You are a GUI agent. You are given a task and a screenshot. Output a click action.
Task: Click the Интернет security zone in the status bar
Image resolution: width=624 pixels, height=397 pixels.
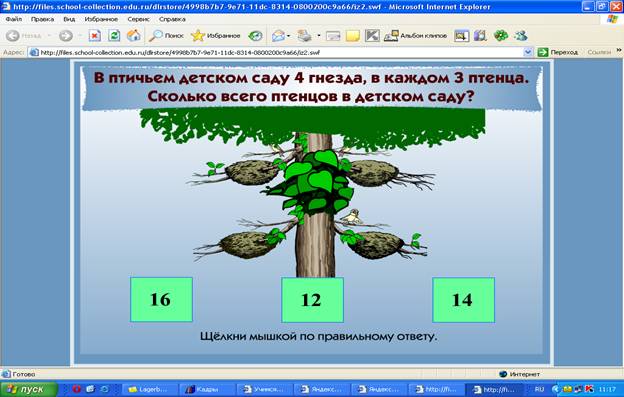(x=520, y=374)
